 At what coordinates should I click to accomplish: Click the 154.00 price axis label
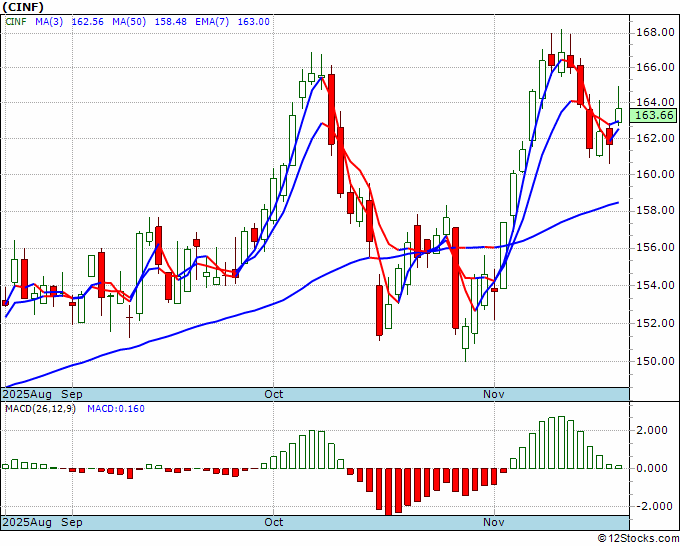pyautogui.click(x=655, y=285)
